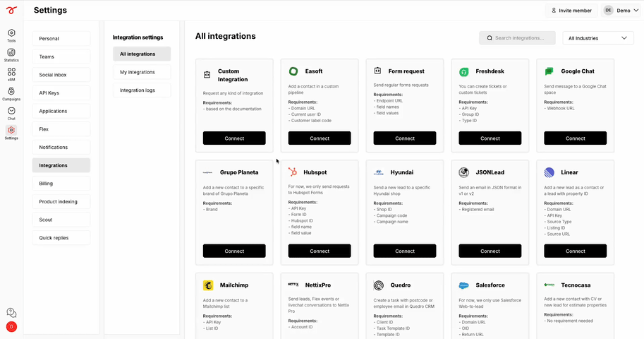Screen dimensions: 644x339
Task: Connect the Grupo Planeta integration
Action: [x=234, y=251]
